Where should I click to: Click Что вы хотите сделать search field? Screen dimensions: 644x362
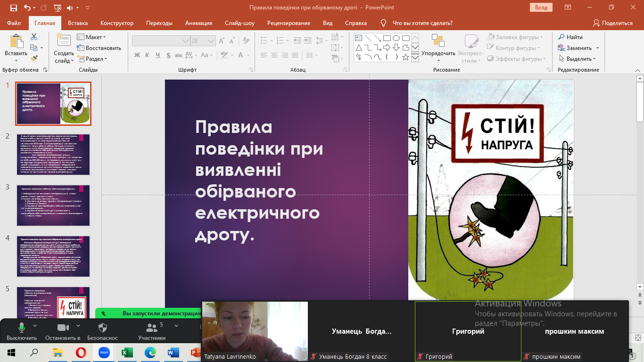point(422,23)
